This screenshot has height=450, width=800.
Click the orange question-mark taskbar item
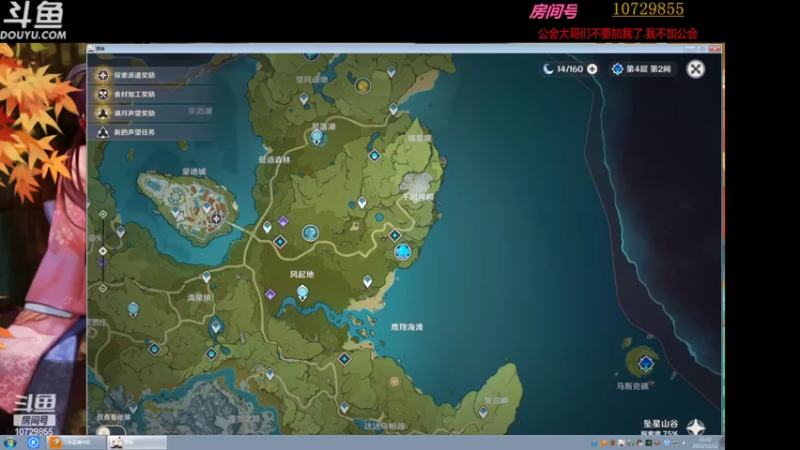(x=77, y=442)
